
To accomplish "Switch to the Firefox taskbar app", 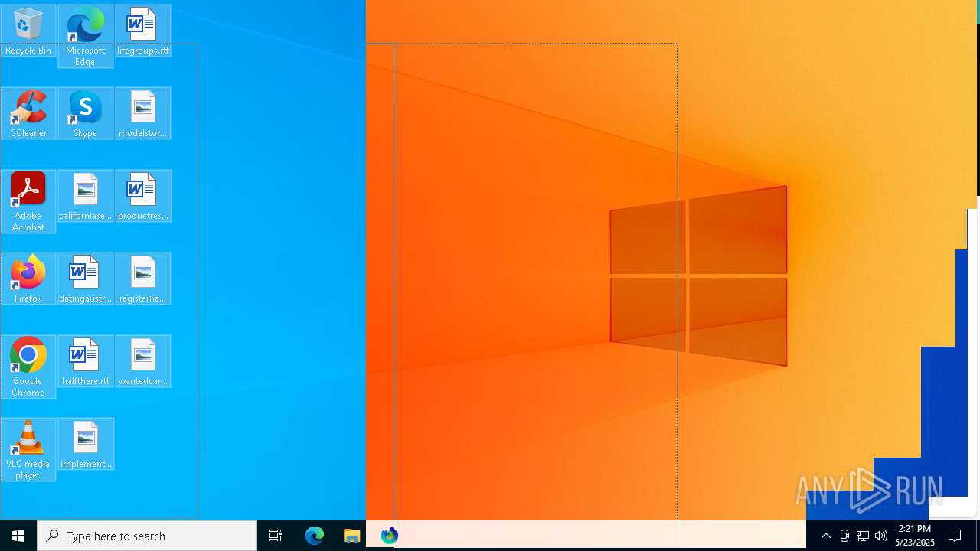I will 389,536.
